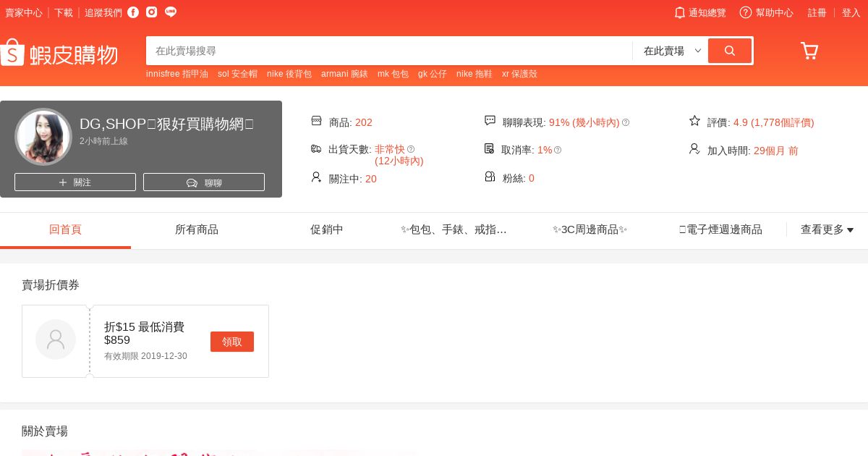Click the help question mark icon

pyautogui.click(x=746, y=12)
